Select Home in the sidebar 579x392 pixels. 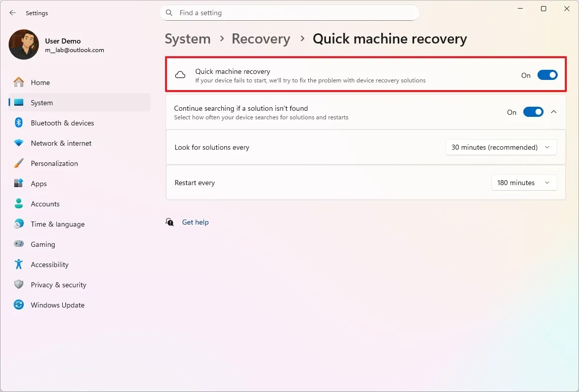40,82
